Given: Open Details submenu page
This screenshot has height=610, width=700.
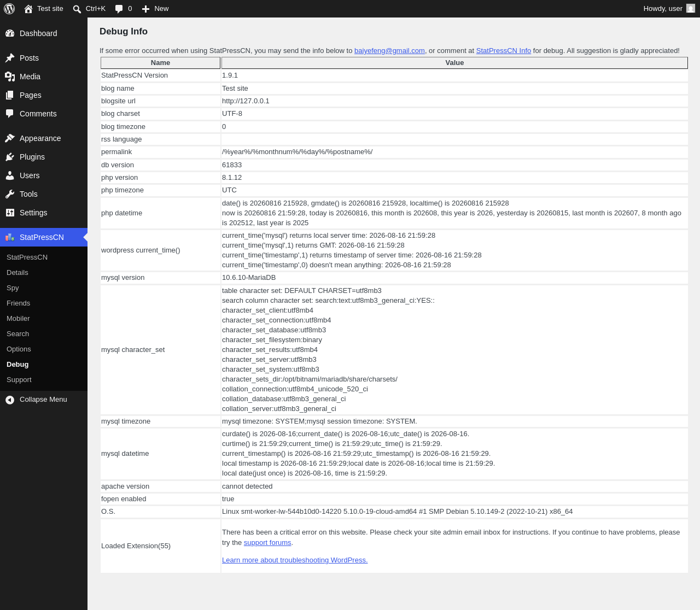Looking at the screenshot, I should tap(17, 272).
